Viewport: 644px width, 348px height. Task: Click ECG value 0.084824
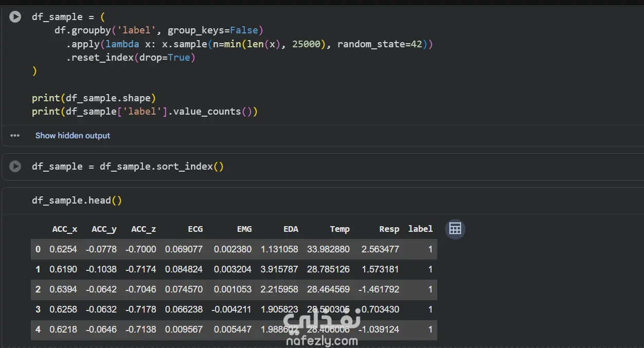point(184,269)
